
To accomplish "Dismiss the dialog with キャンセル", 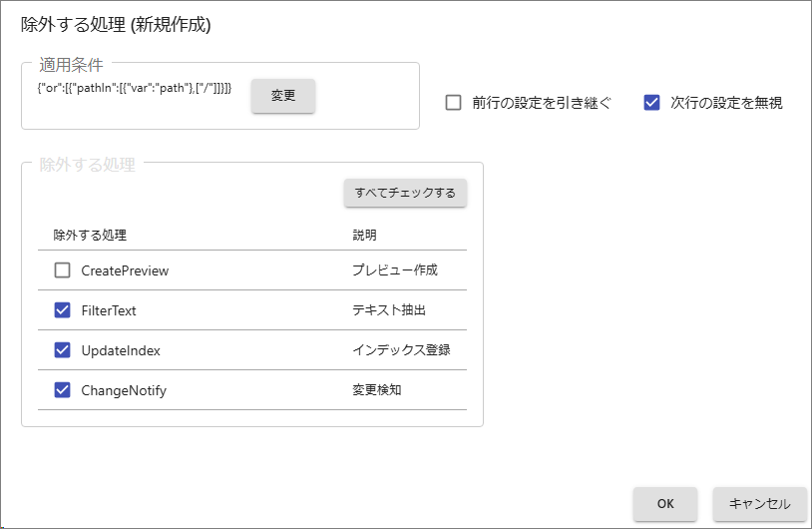I will tap(759, 504).
